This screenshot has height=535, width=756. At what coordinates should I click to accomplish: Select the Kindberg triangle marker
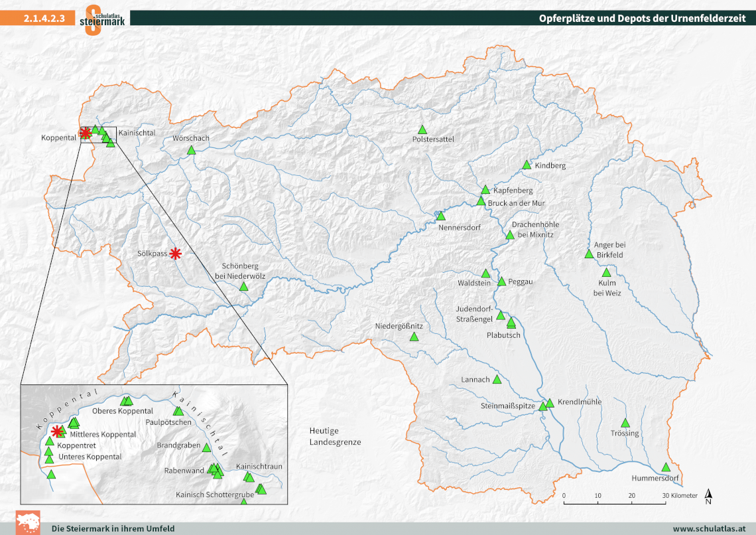point(527,165)
